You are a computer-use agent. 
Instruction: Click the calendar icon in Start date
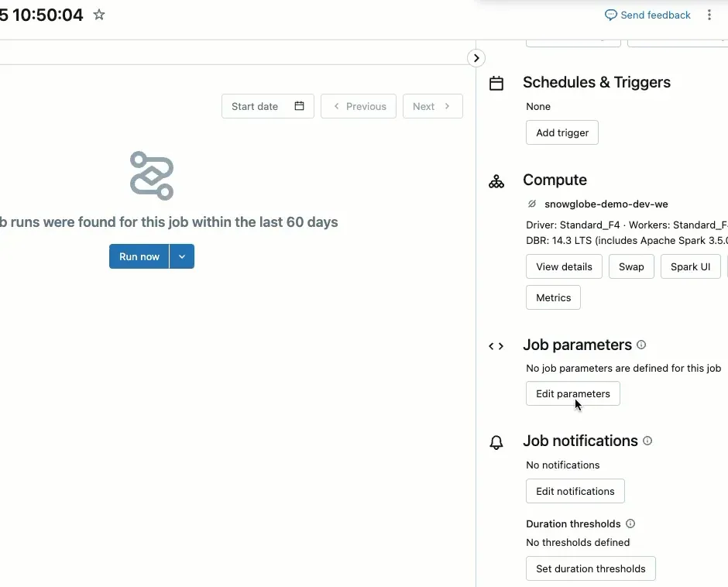300,106
